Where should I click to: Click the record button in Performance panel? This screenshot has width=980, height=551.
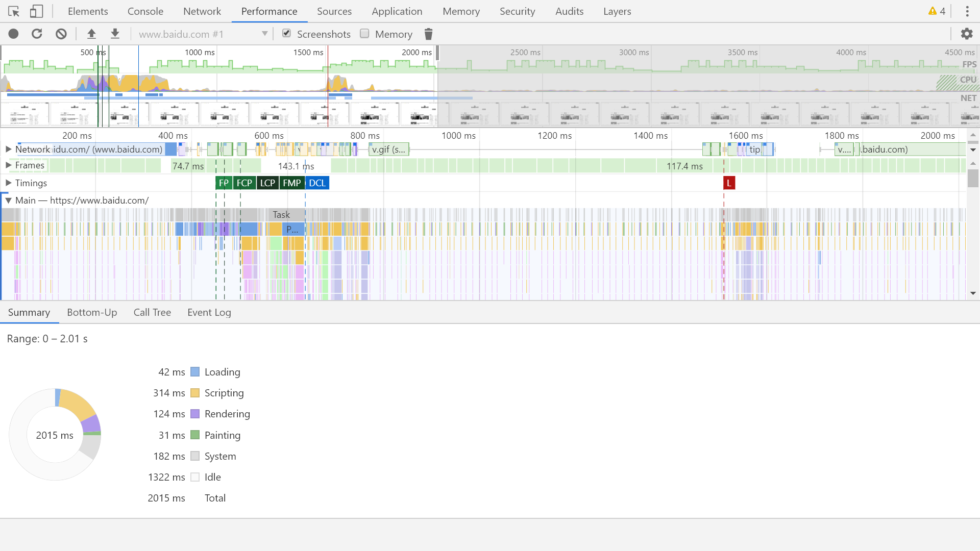point(14,34)
